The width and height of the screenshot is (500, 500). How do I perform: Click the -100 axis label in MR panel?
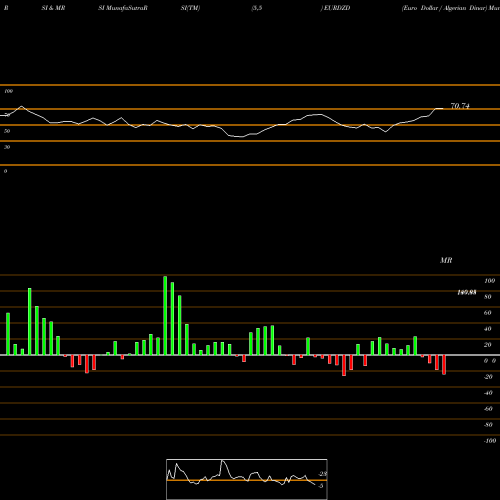[490, 441]
